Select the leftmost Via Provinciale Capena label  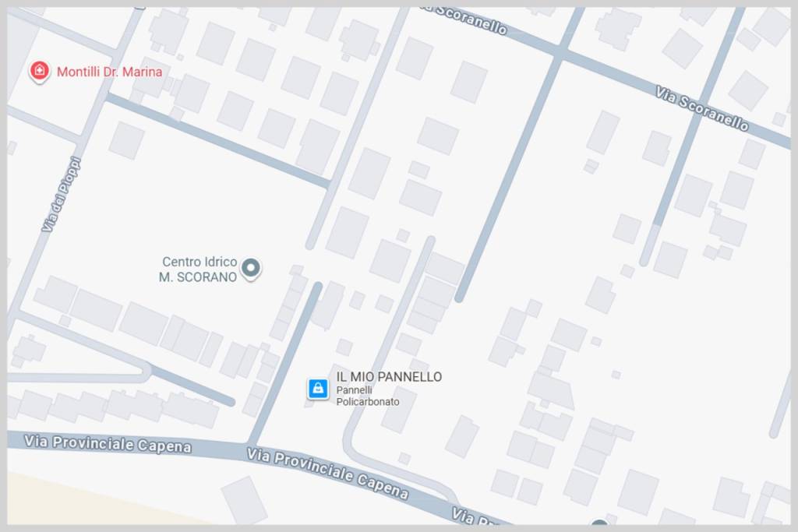pyautogui.click(x=108, y=443)
